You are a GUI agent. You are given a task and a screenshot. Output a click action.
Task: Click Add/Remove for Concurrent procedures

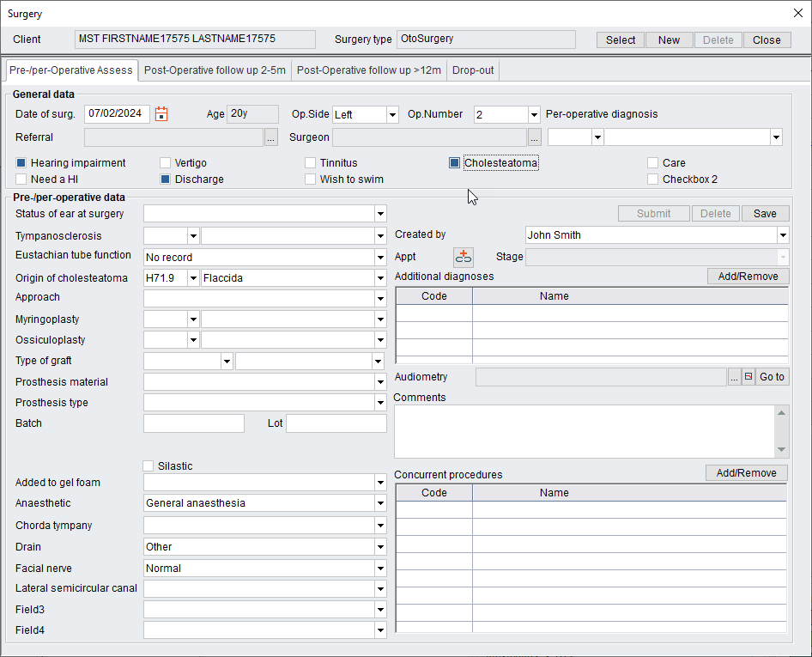[746, 472]
